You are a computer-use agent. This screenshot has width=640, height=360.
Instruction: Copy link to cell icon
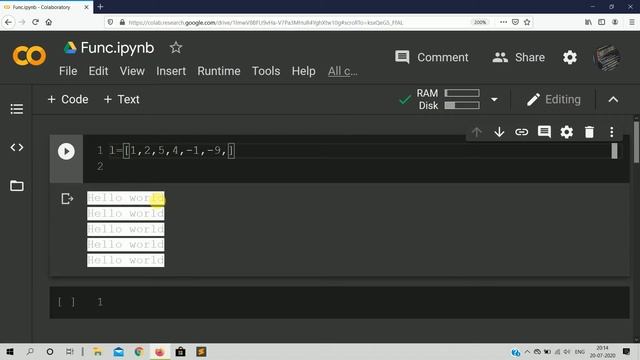521,132
